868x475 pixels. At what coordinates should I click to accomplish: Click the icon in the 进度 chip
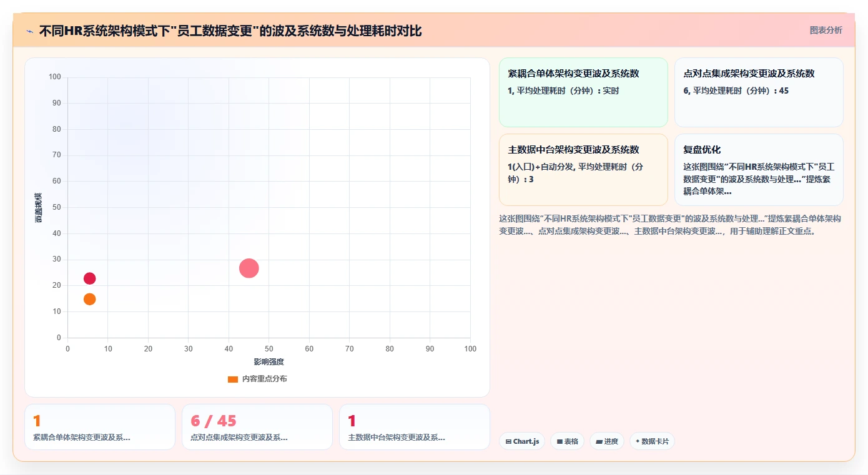click(599, 441)
